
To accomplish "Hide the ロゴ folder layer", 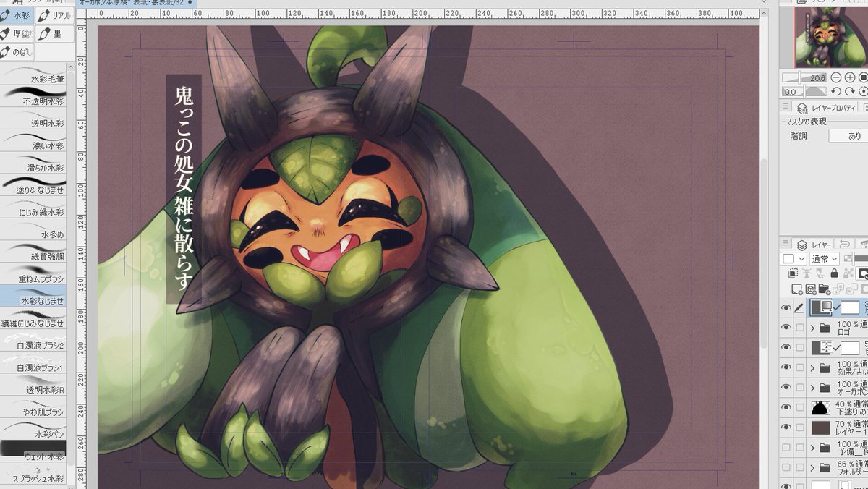I will [x=786, y=328].
